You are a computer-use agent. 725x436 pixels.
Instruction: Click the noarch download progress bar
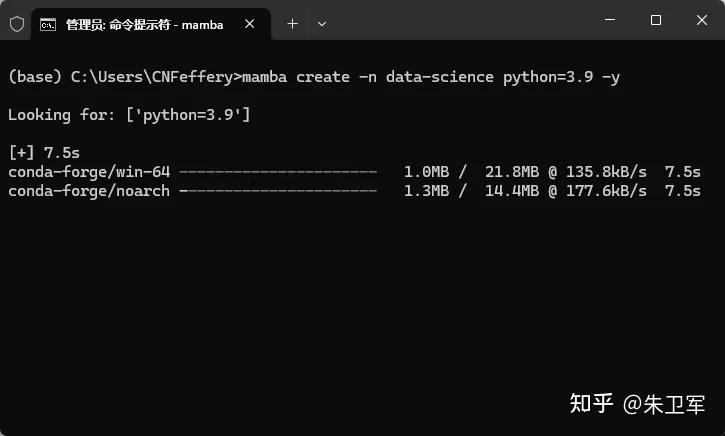[278, 191]
